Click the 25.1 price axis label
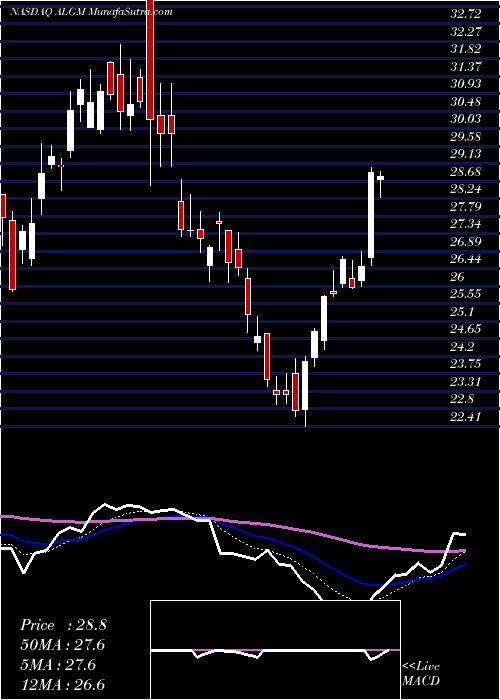The height and width of the screenshot is (700, 500). [x=462, y=312]
